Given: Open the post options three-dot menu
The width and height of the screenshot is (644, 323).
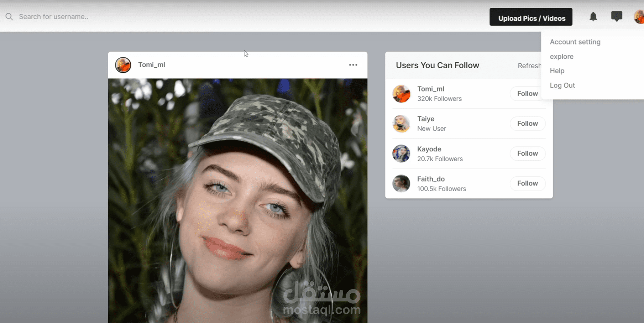Looking at the screenshot, I should [x=353, y=65].
